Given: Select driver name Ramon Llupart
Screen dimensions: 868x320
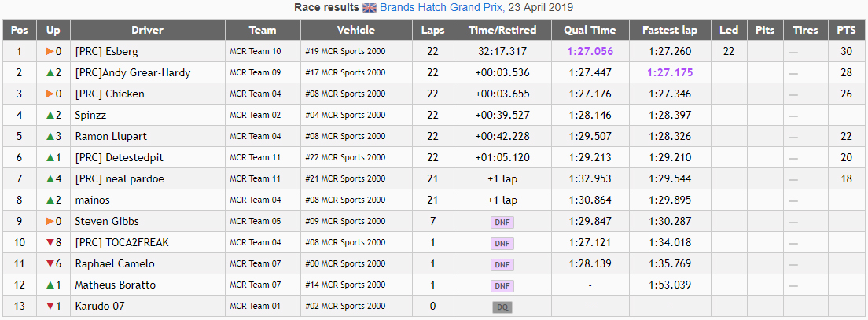Looking at the screenshot, I should tap(112, 136).
